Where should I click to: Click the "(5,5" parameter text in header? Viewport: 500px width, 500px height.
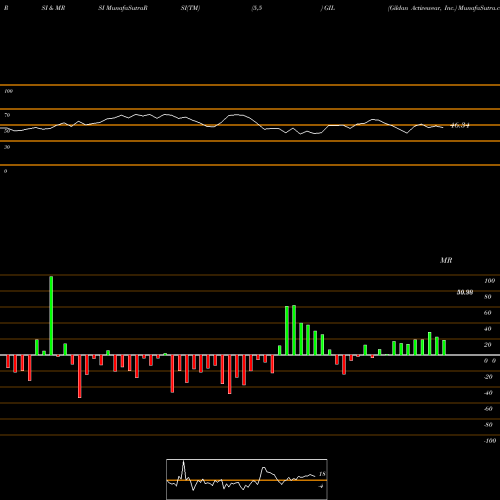coord(256,8)
